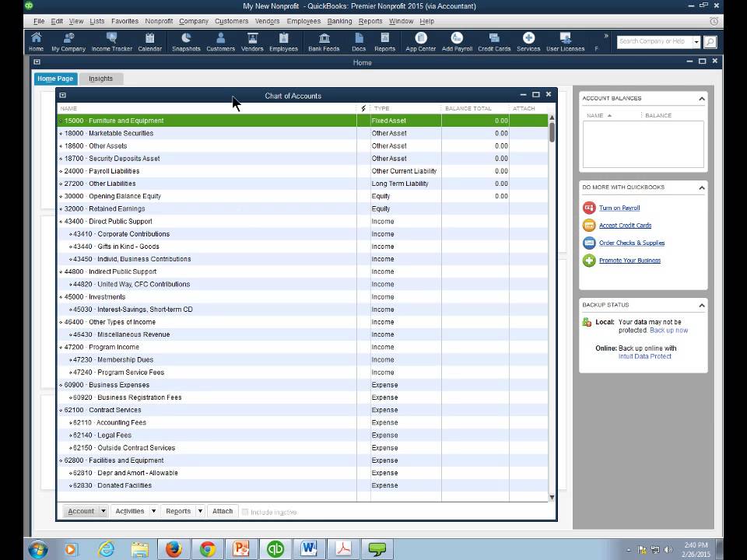Open Snapshots

[186, 42]
